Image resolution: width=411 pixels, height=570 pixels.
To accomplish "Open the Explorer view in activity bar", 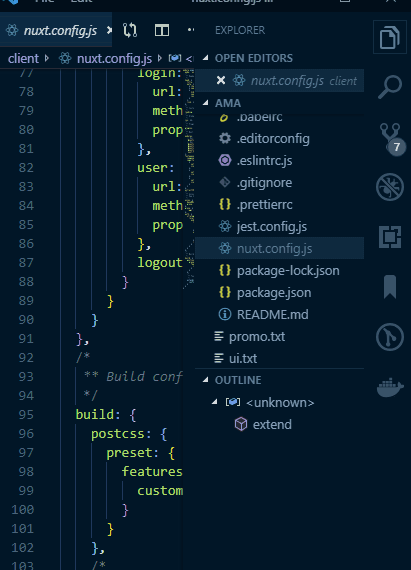I will (389, 37).
